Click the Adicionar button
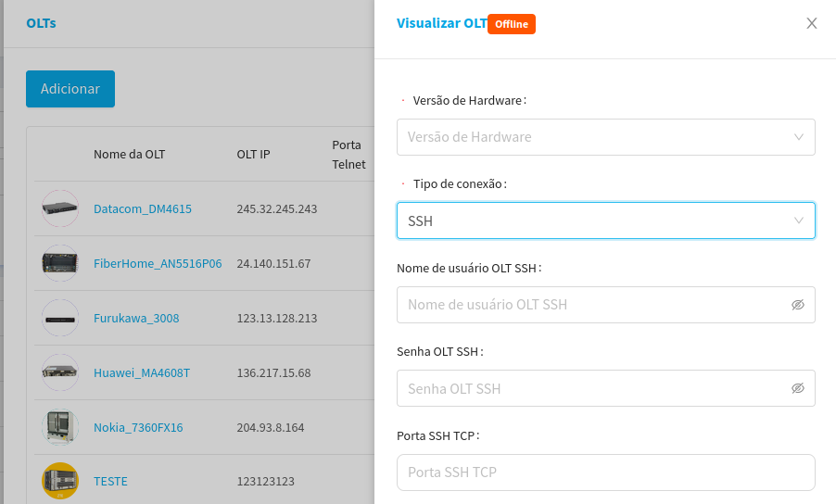Image resolution: width=836 pixels, height=504 pixels. tap(70, 89)
